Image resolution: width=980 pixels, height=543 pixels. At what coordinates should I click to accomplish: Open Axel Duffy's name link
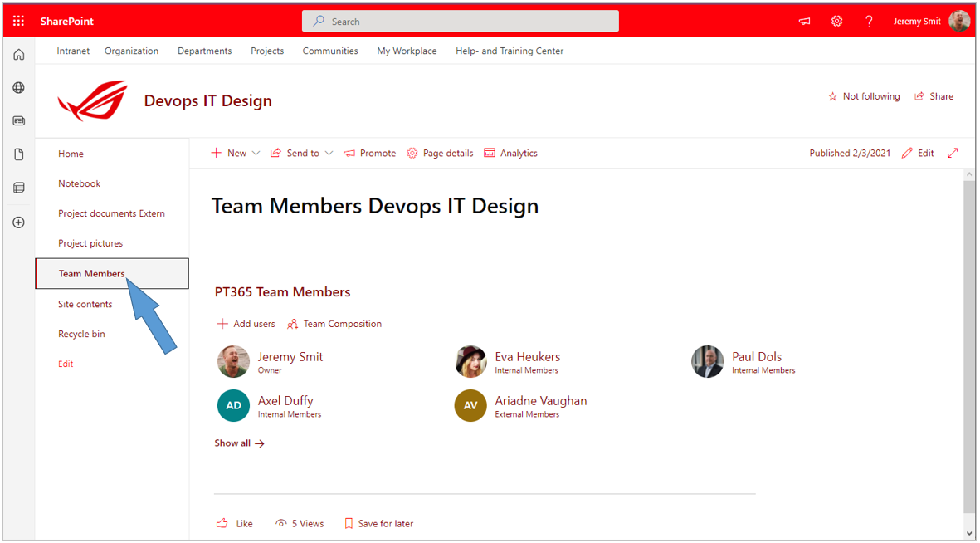(285, 401)
